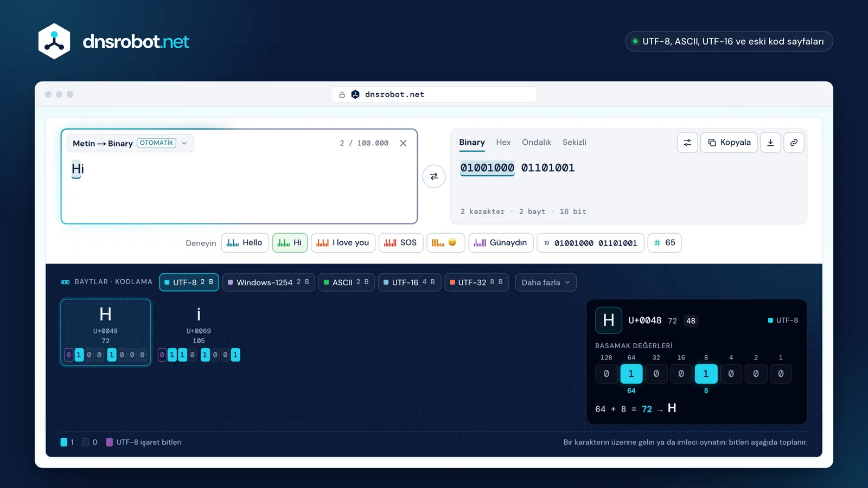The image size is (868, 488).
Task: Try the I love you example
Action: coord(343,243)
